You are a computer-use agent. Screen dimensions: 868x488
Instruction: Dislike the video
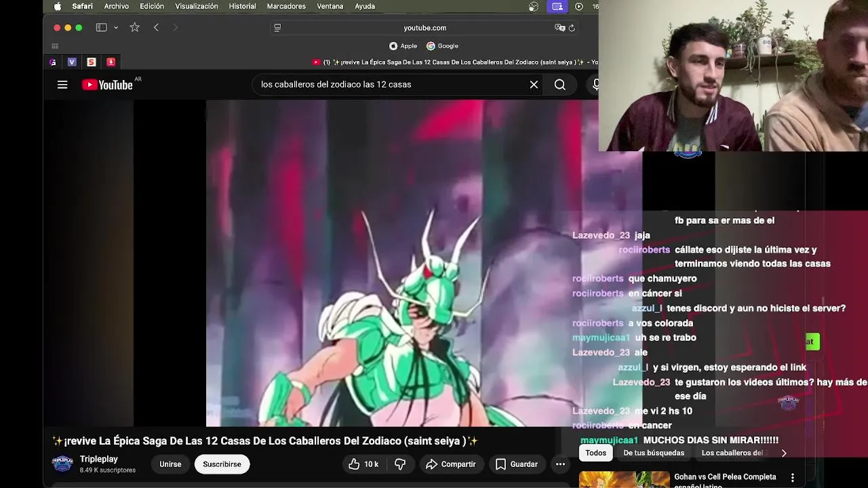[400, 464]
